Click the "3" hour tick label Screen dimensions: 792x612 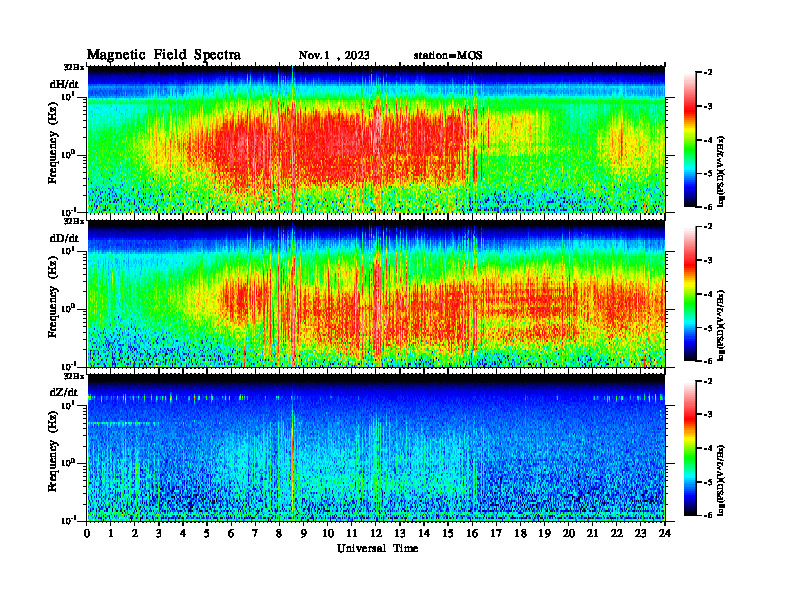[x=159, y=533]
